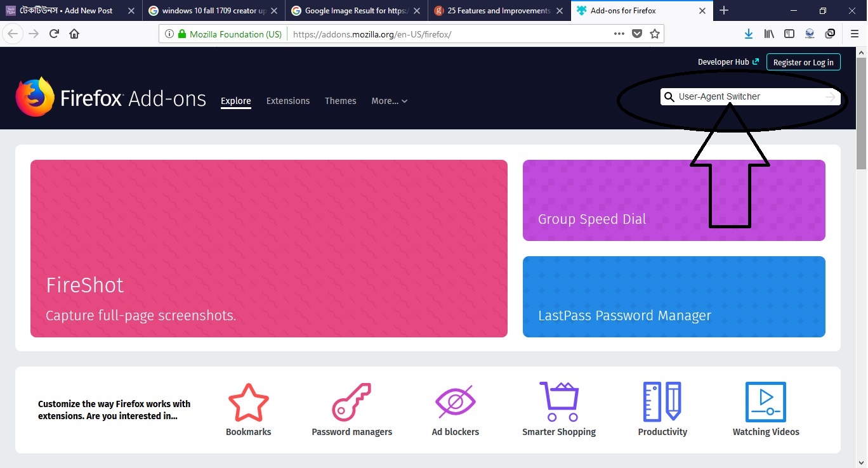Open the Smarter Shopping cart icon

click(559, 402)
